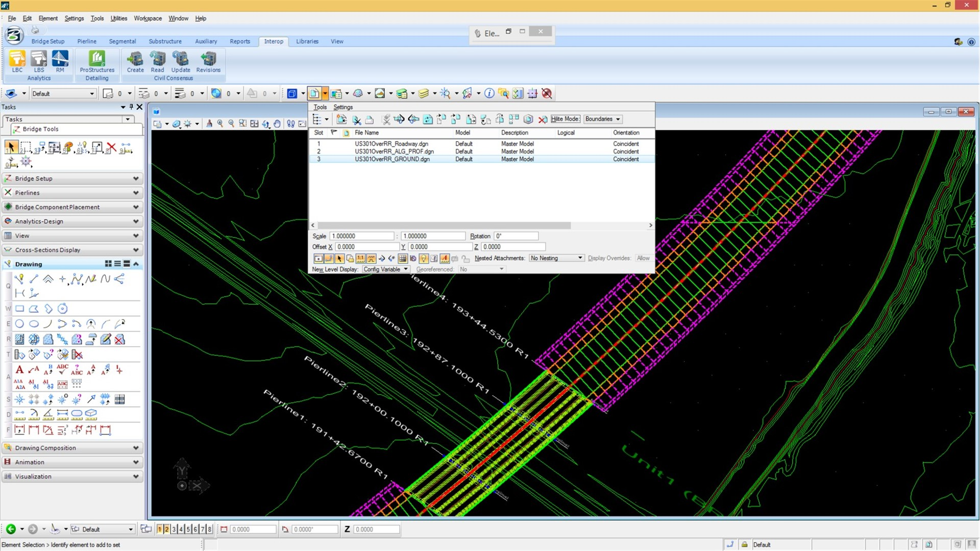This screenshot has height=551, width=980.
Task: Open the Nested Attachments No Nesting dropdown
Action: pos(556,258)
